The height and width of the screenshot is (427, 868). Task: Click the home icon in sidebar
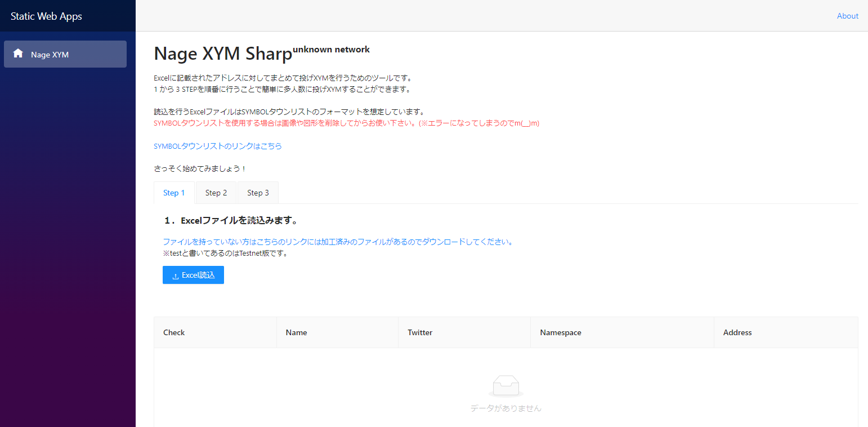pyautogui.click(x=18, y=54)
